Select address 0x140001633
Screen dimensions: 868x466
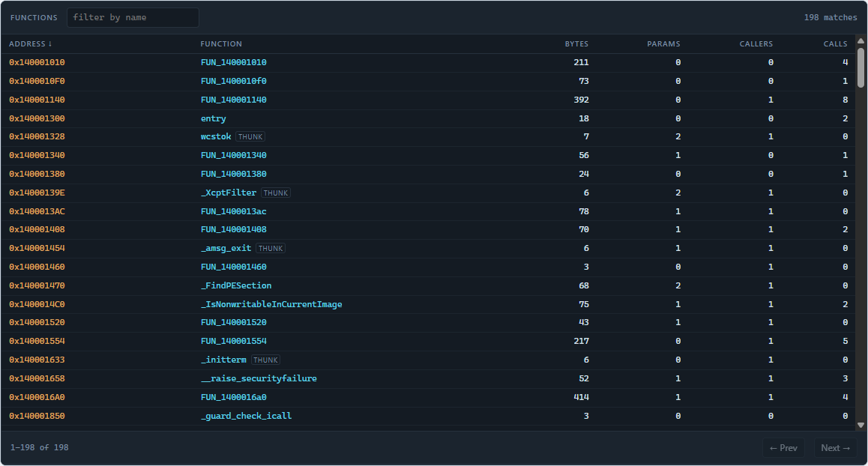point(37,360)
